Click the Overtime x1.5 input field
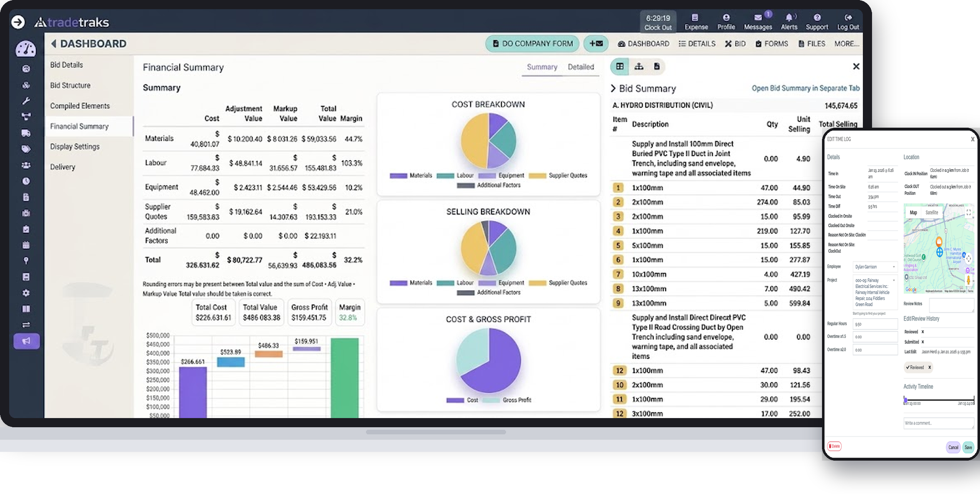Viewport: 980px width, 494px height. pos(875,337)
